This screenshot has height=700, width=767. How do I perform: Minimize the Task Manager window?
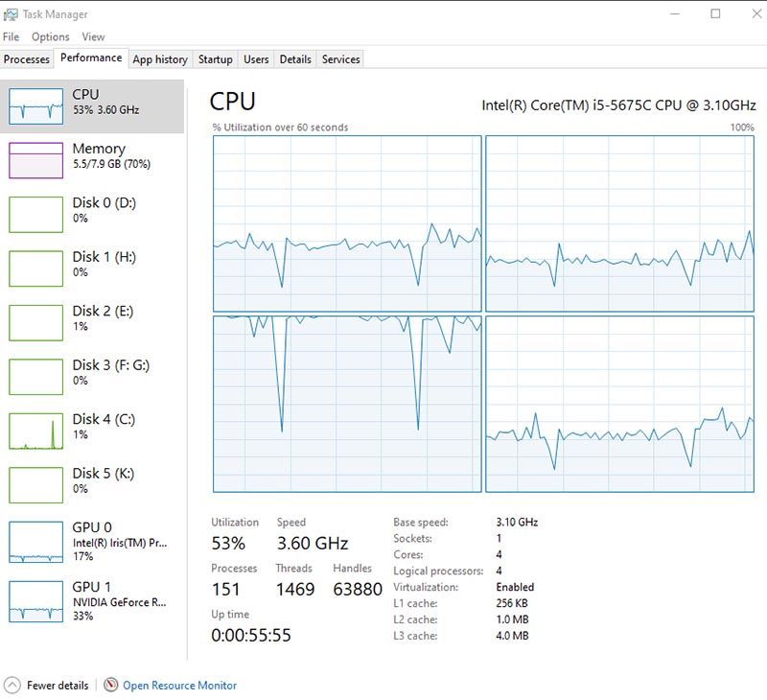675,13
